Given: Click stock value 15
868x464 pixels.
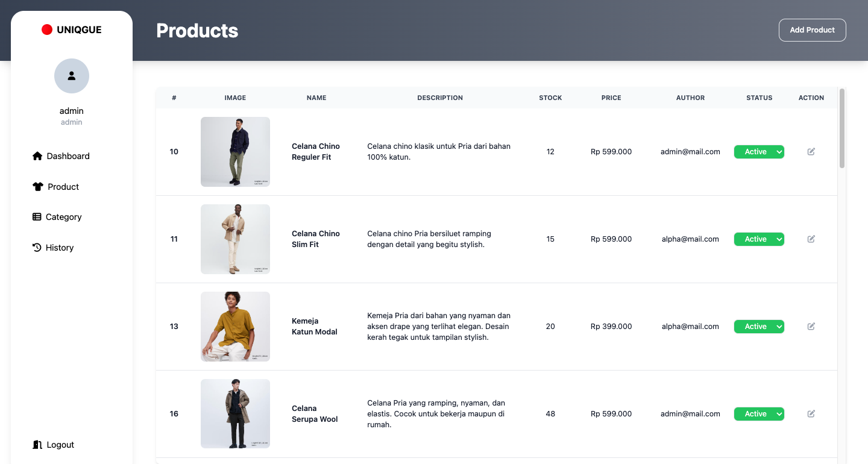Looking at the screenshot, I should (550, 239).
